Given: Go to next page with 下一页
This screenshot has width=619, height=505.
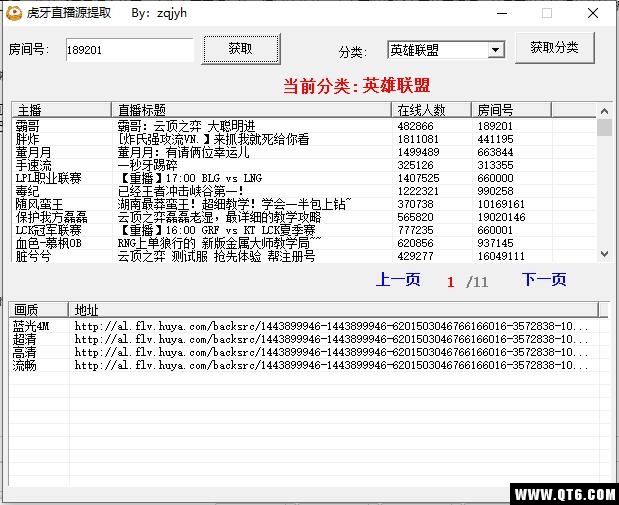Looking at the screenshot, I should pyautogui.click(x=544, y=280).
